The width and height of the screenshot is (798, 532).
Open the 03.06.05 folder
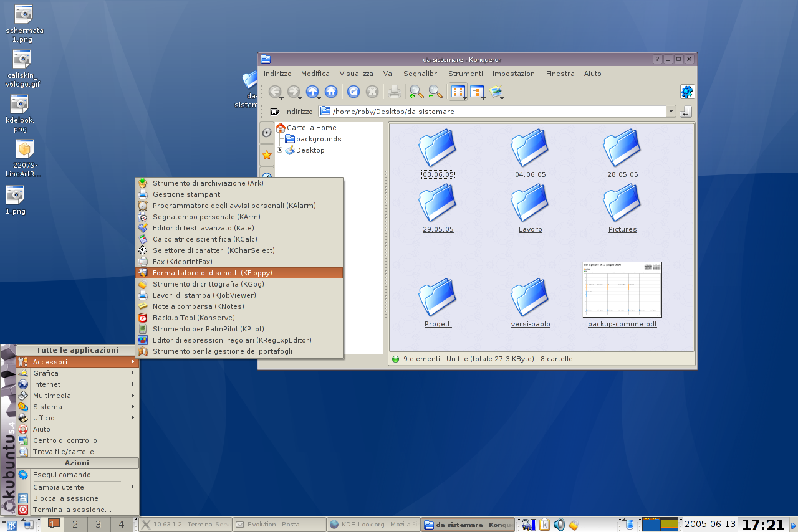[438, 153]
